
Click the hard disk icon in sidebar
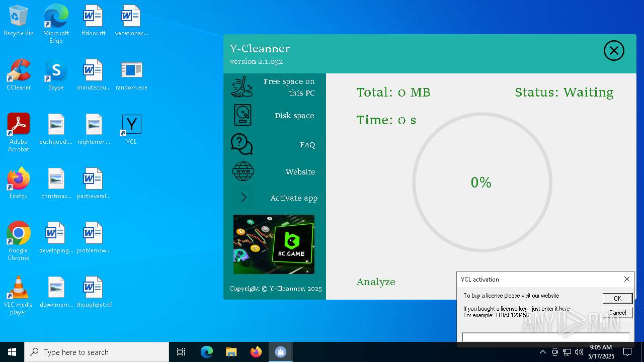click(243, 115)
